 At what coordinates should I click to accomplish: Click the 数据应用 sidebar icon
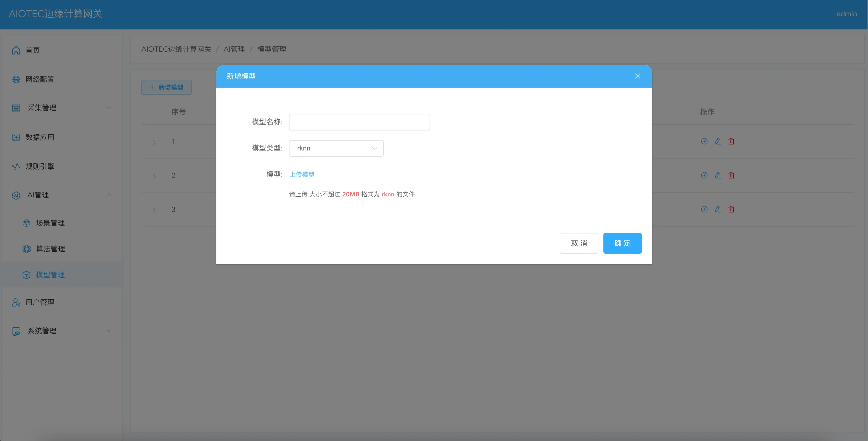click(x=16, y=137)
